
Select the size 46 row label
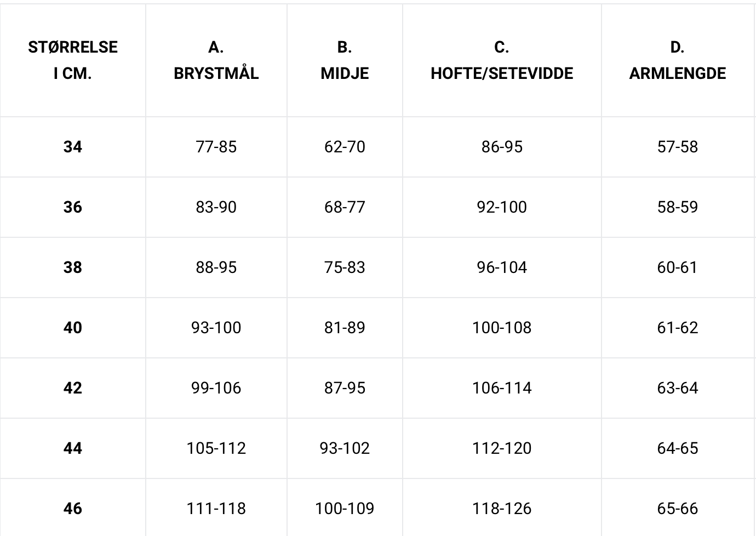pyautogui.click(x=73, y=508)
